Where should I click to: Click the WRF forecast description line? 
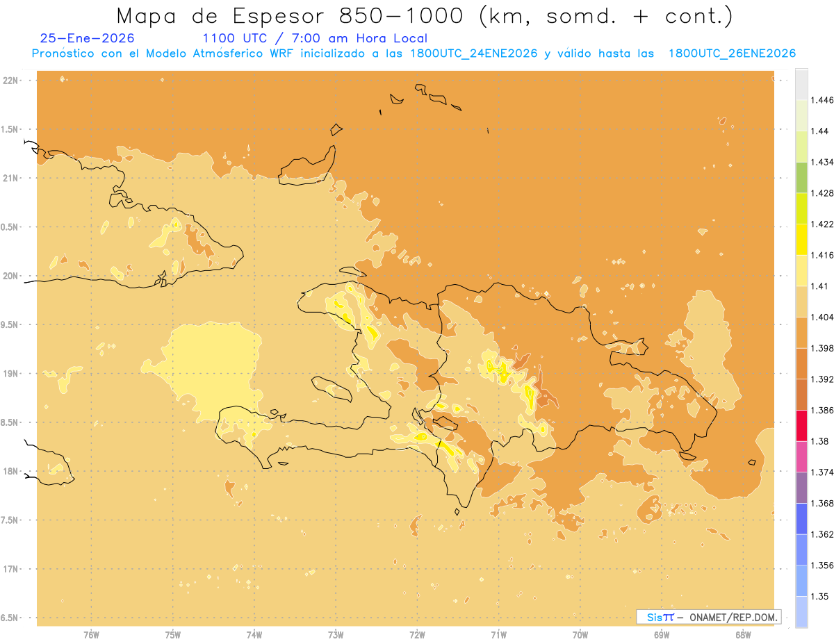pyautogui.click(x=414, y=53)
